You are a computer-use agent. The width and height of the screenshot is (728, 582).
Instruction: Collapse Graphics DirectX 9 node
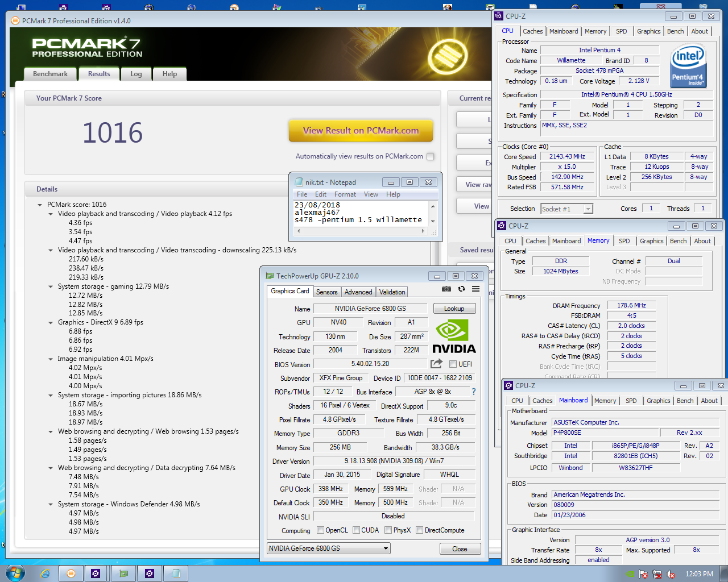pyautogui.click(x=51, y=322)
